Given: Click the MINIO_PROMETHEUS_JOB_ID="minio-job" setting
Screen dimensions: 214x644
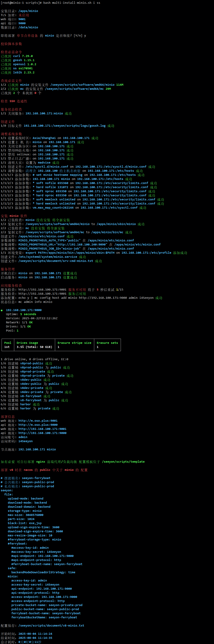Looking at the screenshot, I should (49, 249).
